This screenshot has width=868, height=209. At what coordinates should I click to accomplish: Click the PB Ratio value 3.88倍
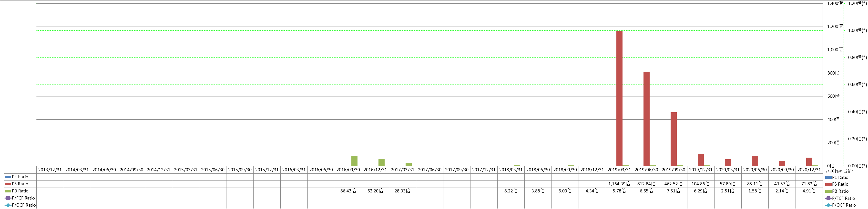tap(538, 191)
